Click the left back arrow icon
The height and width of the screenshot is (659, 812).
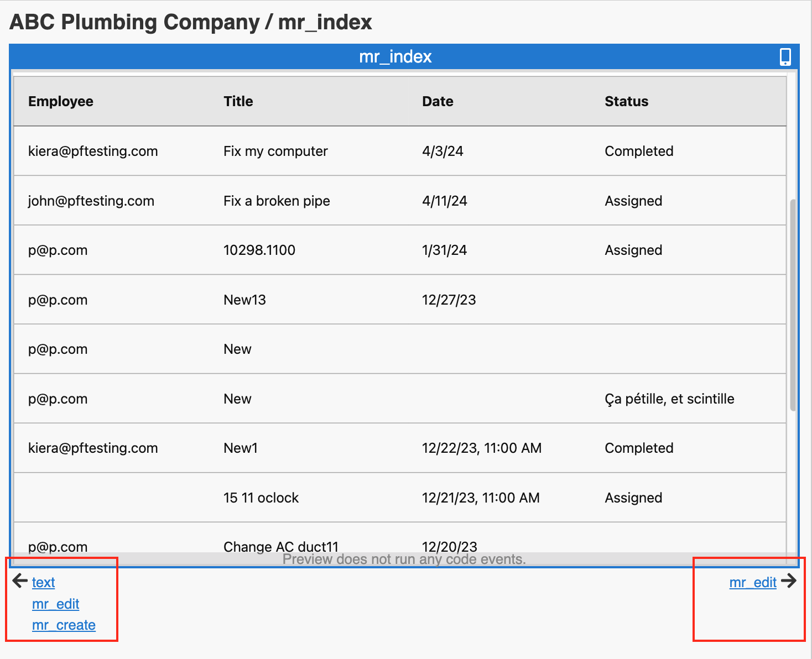tap(20, 581)
